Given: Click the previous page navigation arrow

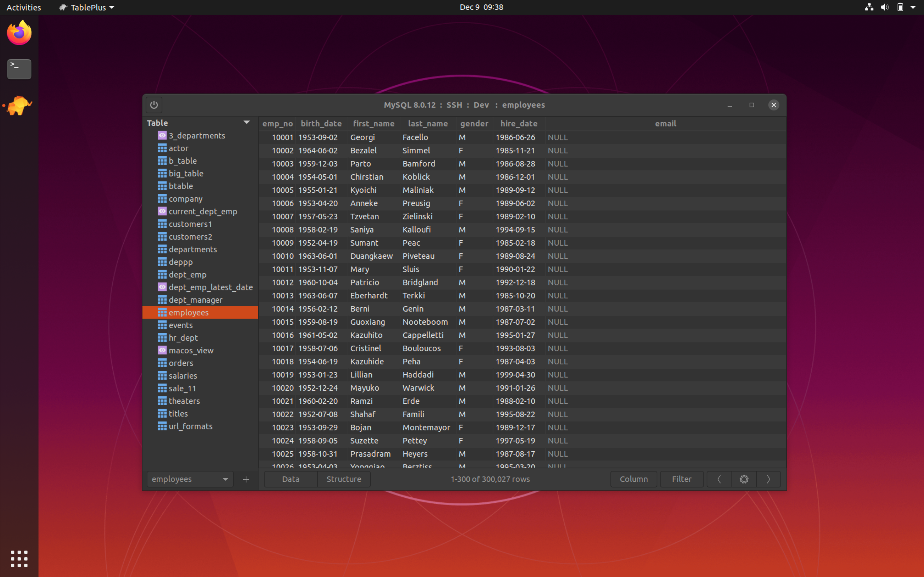Looking at the screenshot, I should point(719,479).
